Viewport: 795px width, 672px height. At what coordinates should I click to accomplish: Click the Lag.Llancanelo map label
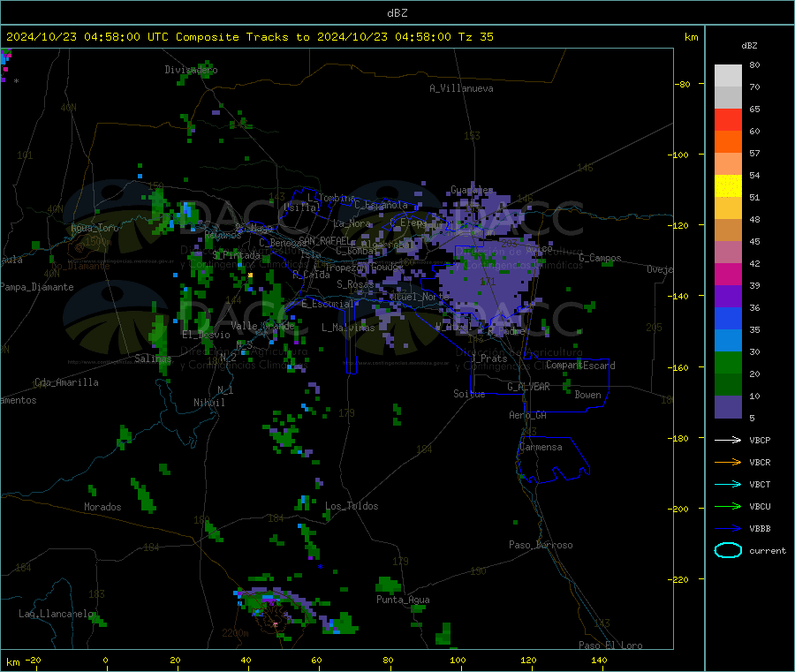[56, 614]
